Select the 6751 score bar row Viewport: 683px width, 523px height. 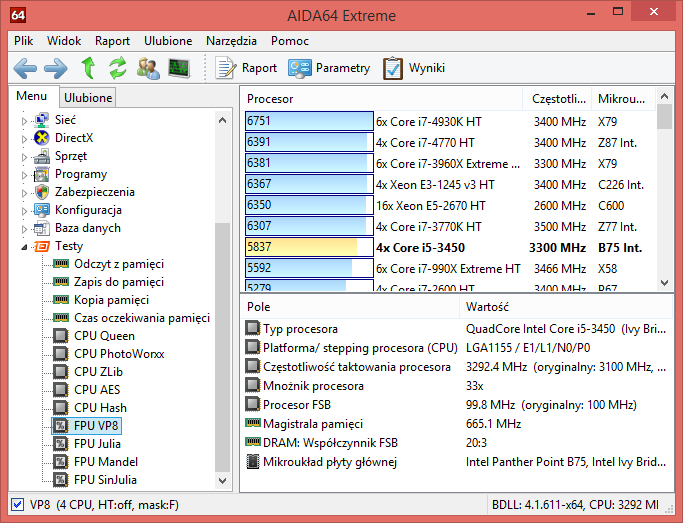coord(309,121)
